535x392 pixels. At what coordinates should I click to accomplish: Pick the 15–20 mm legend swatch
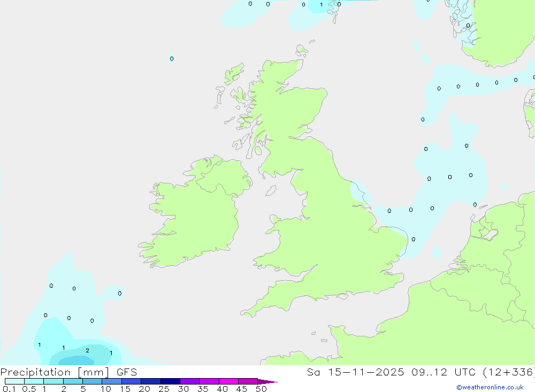click(x=132, y=381)
